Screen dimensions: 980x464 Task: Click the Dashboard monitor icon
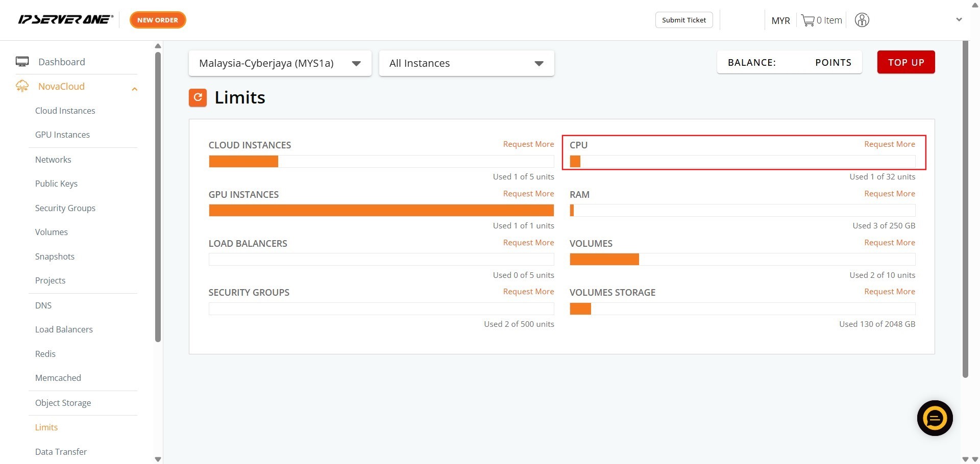coord(22,62)
